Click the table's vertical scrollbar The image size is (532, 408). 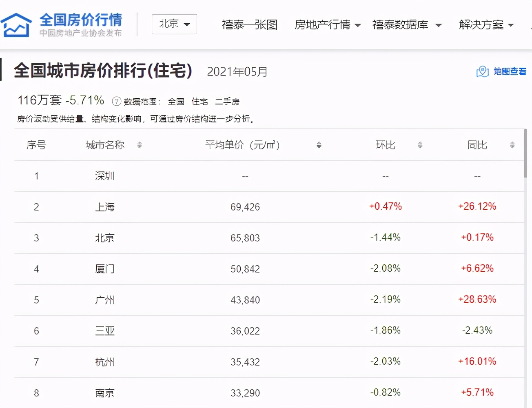tap(525, 153)
